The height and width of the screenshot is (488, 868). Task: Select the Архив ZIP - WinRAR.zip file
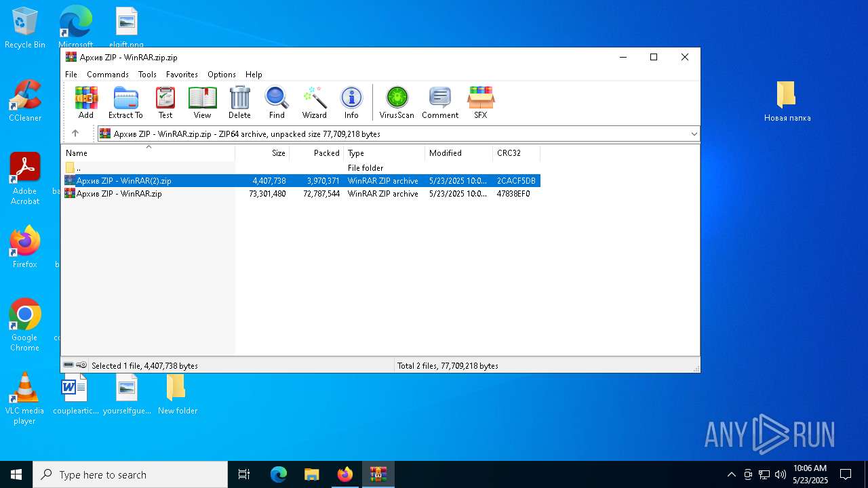pos(301,194)
